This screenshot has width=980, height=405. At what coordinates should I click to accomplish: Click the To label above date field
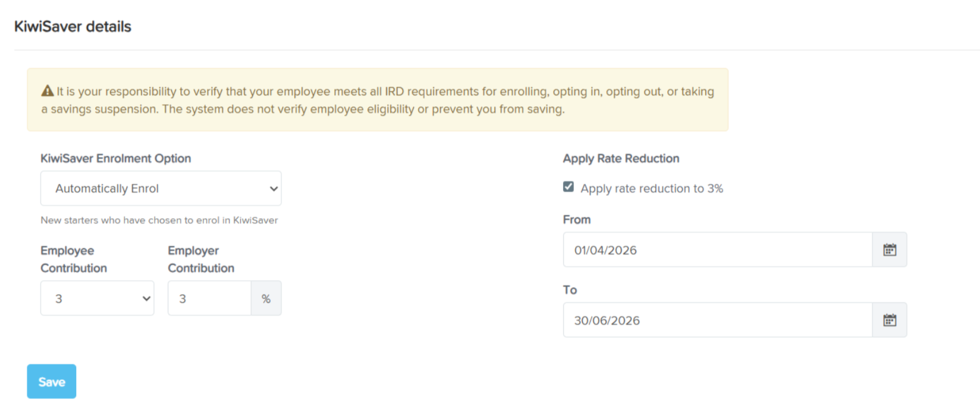click(x=570, y=290)
